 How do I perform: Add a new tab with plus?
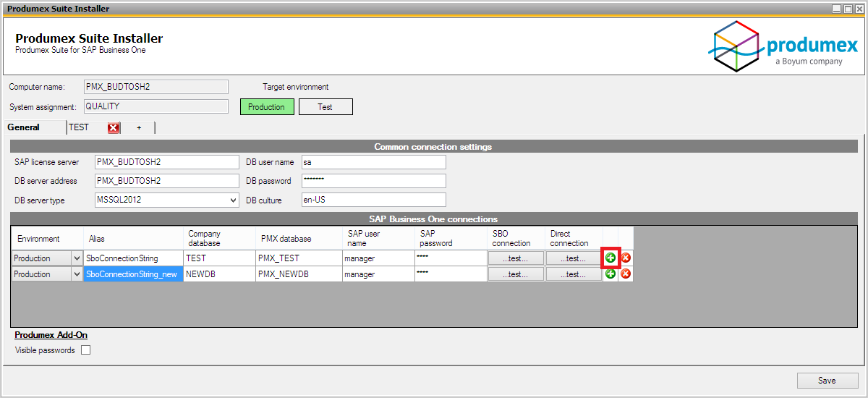(x=139, y=128)
